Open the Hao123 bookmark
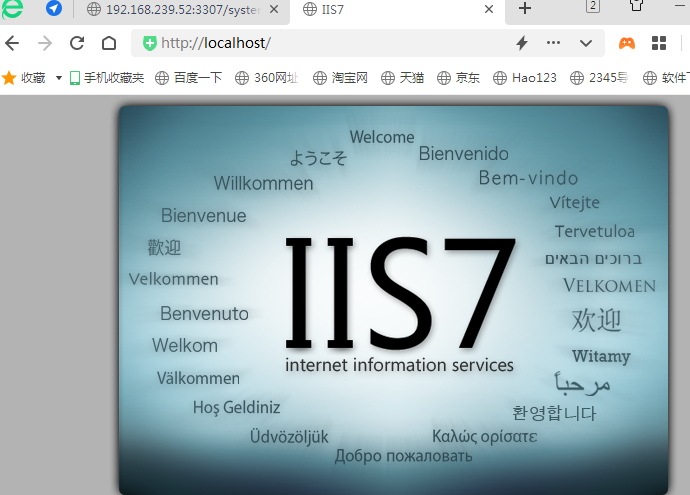This screenshot has height=495, width=690. click(x=525, y=78)
